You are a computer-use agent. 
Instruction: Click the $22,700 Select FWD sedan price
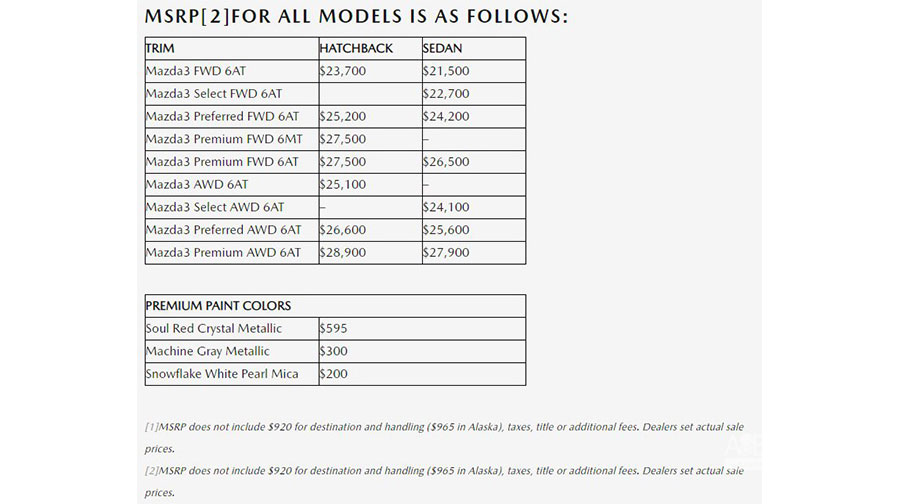pyautogui.click(x=446, y=94)
